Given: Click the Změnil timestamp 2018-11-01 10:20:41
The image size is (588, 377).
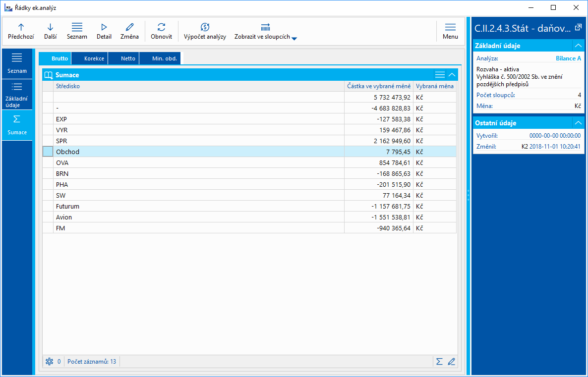Looking at the screenshot, I should pyautogui.click(x=555, y=147).
